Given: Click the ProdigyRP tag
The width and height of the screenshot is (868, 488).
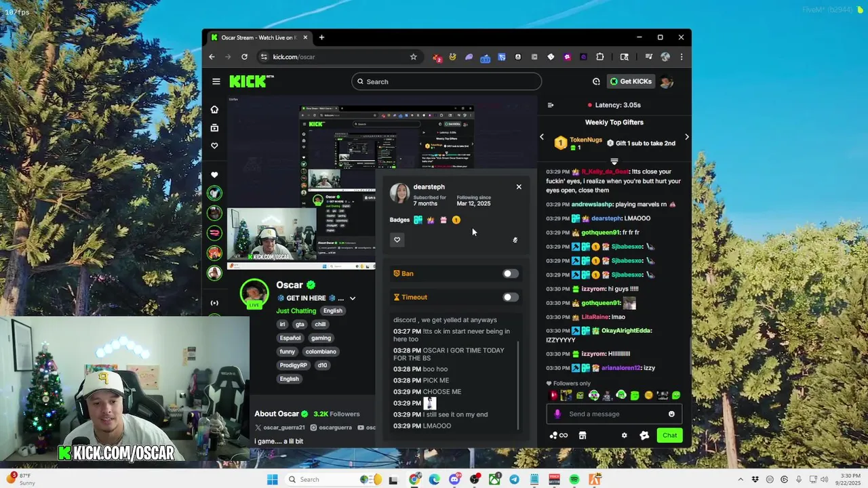Looking at the screenshot, I should tap(293, 365).
